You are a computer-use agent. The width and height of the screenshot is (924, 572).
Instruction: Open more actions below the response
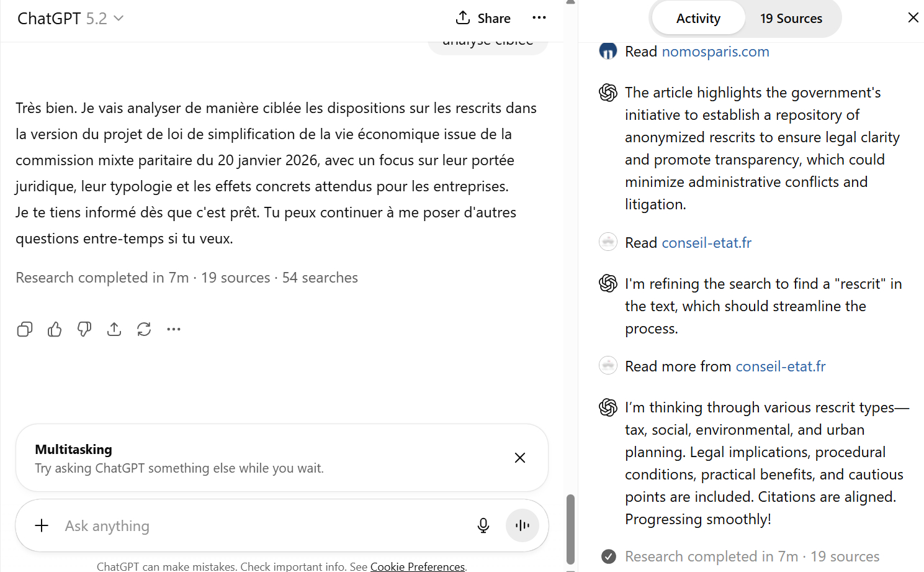(174, 329)
